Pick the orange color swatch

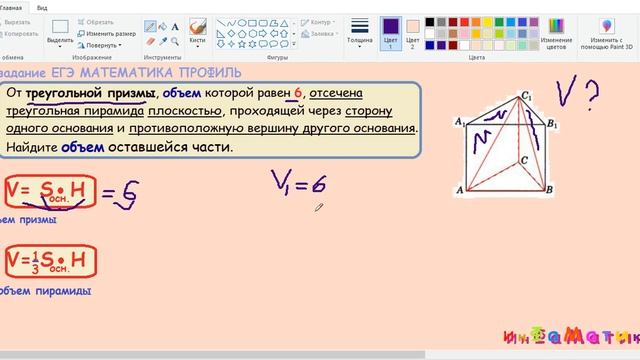(476, 22)
